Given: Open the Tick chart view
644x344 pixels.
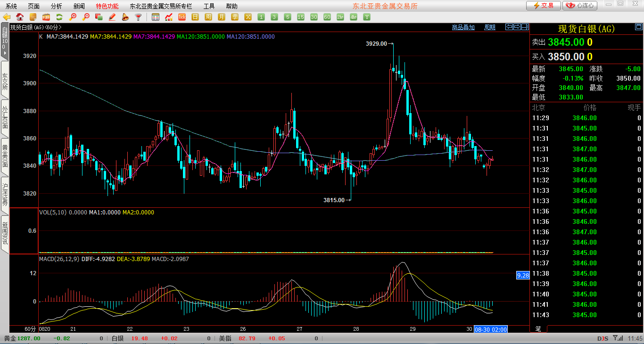Looking at the screenshot, I should (182, 17).
